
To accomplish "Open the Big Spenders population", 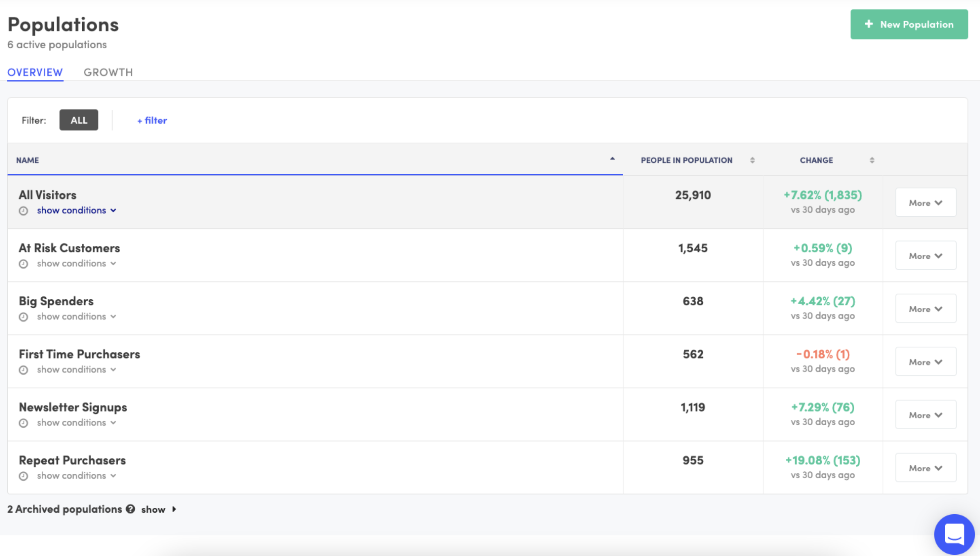I will 56,301.
